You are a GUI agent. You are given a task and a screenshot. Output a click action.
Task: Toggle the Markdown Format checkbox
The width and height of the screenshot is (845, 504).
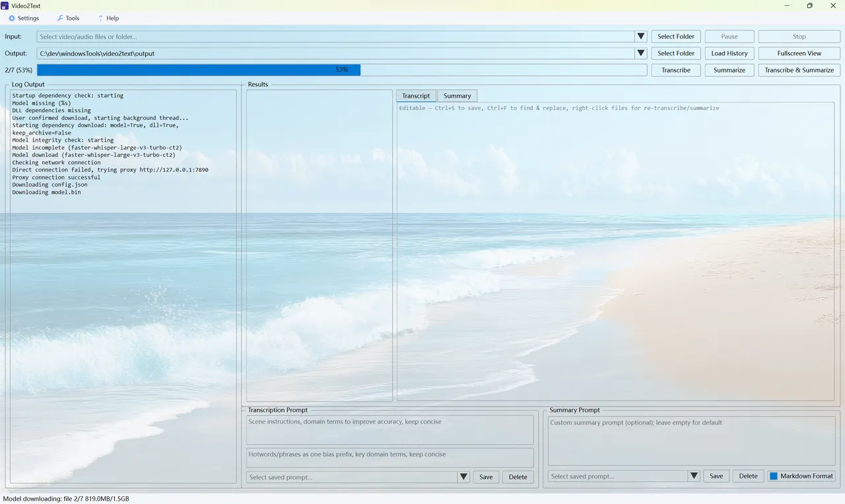click(x=801, y=476)
